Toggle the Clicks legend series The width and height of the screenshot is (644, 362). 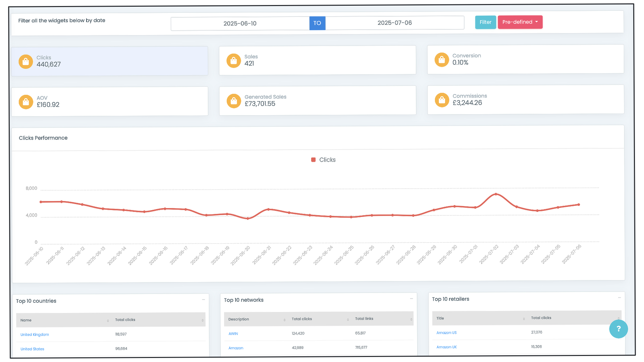coord(323,160)
